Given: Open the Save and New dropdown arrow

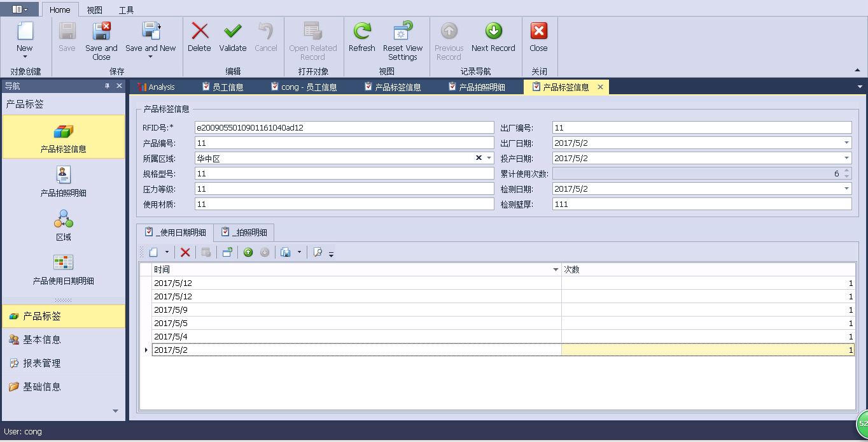Looking at the screenshot, I should tap(151, 57).
